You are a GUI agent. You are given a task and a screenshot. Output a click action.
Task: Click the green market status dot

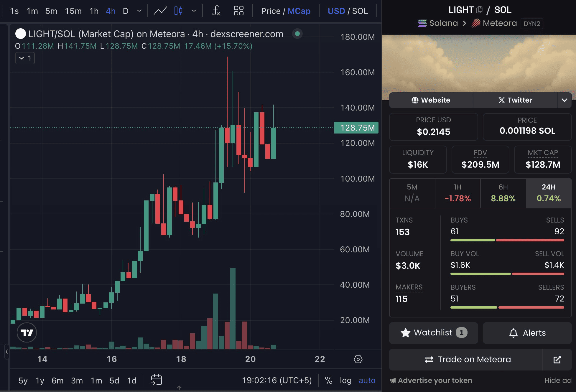click(297, 34)
